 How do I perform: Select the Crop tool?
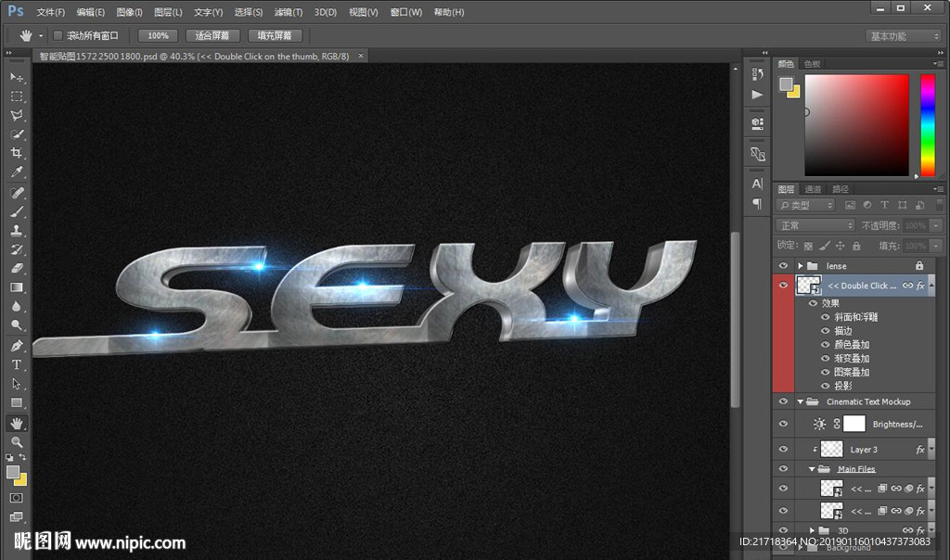[x=17, y=154]
